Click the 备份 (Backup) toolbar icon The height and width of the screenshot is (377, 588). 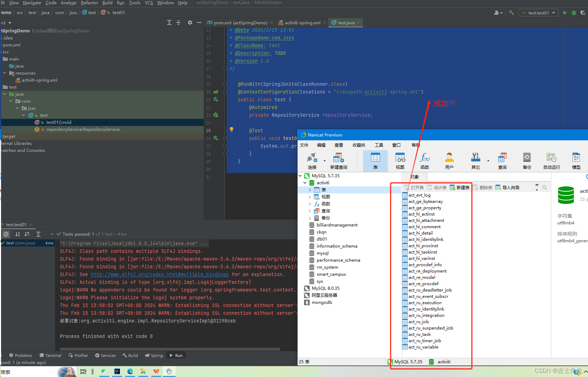pos(527,161)
